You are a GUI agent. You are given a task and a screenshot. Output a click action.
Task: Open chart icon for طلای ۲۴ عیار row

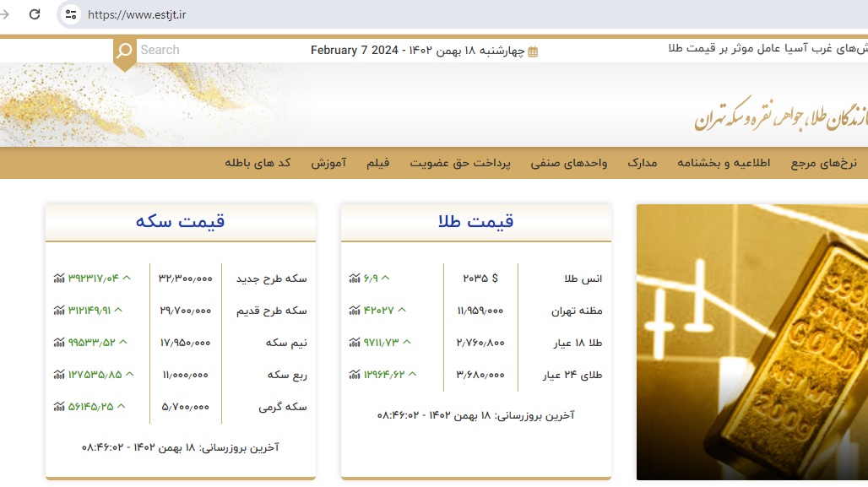(355, 375)
